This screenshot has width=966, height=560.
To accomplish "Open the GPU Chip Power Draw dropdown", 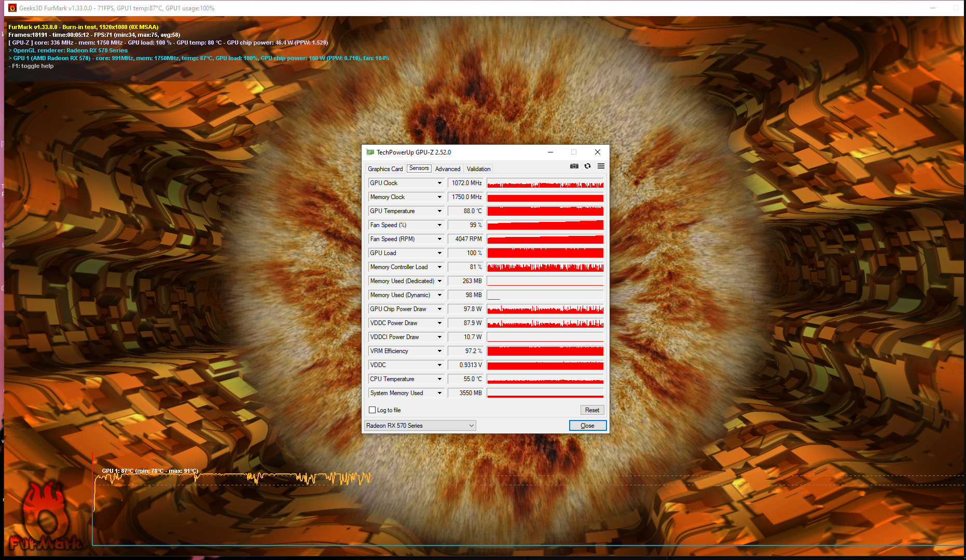I will pos(439,309).
